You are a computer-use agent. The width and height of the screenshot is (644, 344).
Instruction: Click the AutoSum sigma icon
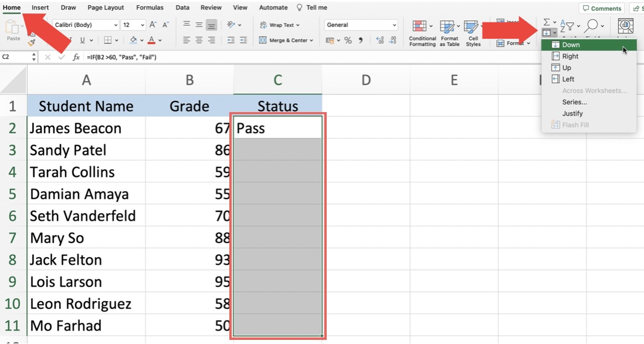tap(547, 22)
